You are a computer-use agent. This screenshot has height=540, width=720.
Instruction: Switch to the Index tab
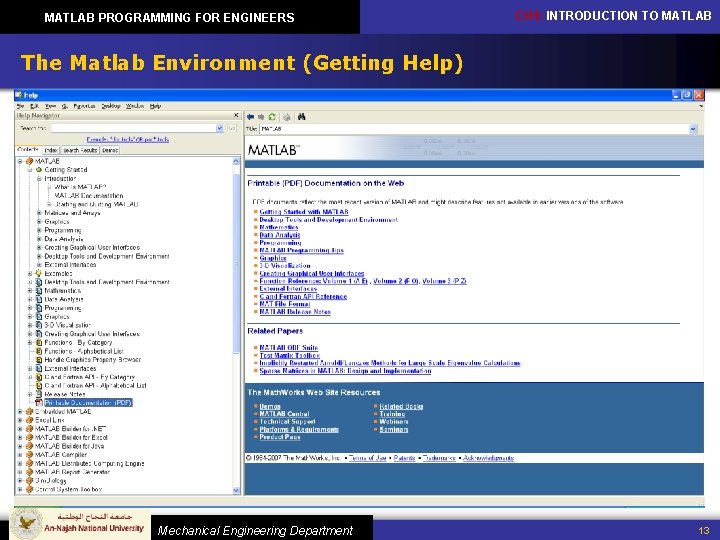[x=51, y=150]
